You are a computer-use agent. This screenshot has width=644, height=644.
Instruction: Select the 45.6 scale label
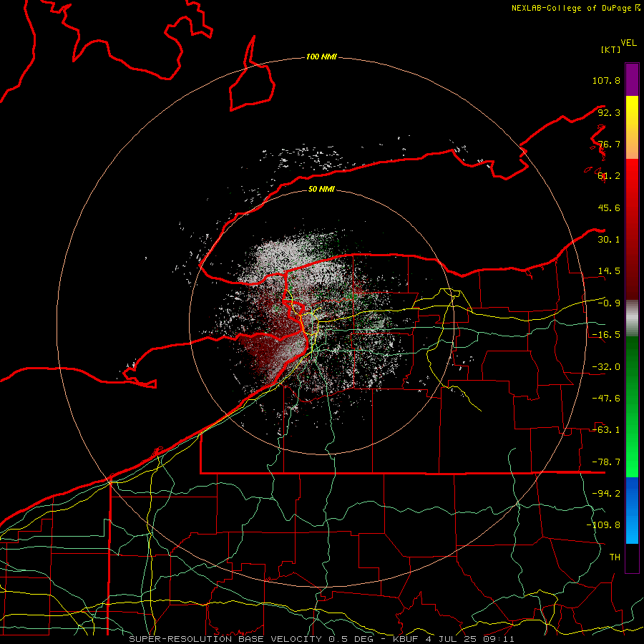pos(609,208)
